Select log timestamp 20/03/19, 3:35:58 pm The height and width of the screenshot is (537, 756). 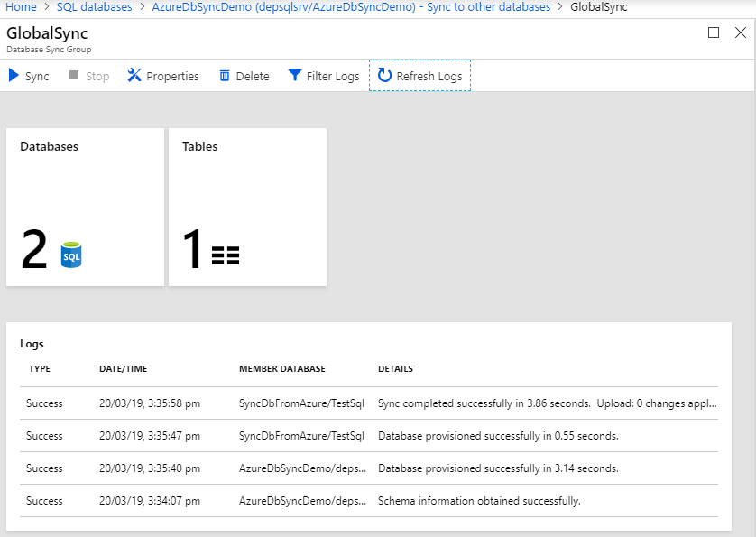[150, 403]
